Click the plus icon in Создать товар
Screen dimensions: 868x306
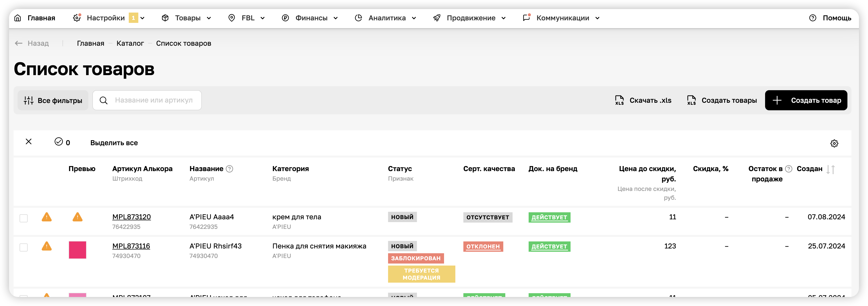[x=777, y=100]
